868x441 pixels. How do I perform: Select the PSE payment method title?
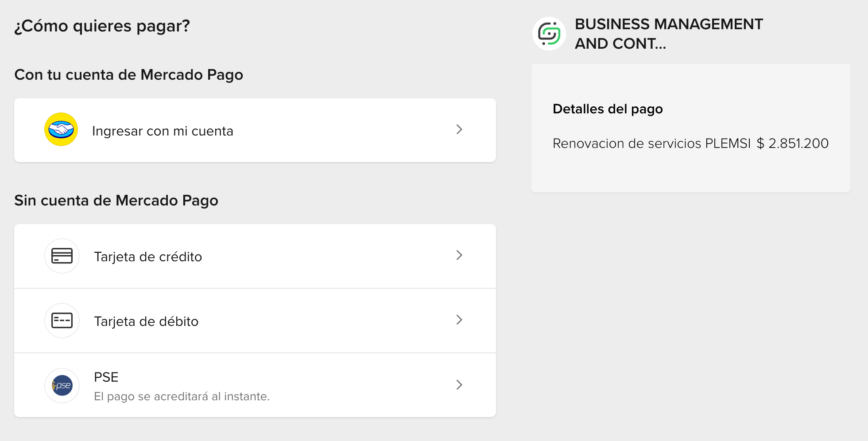106,377
